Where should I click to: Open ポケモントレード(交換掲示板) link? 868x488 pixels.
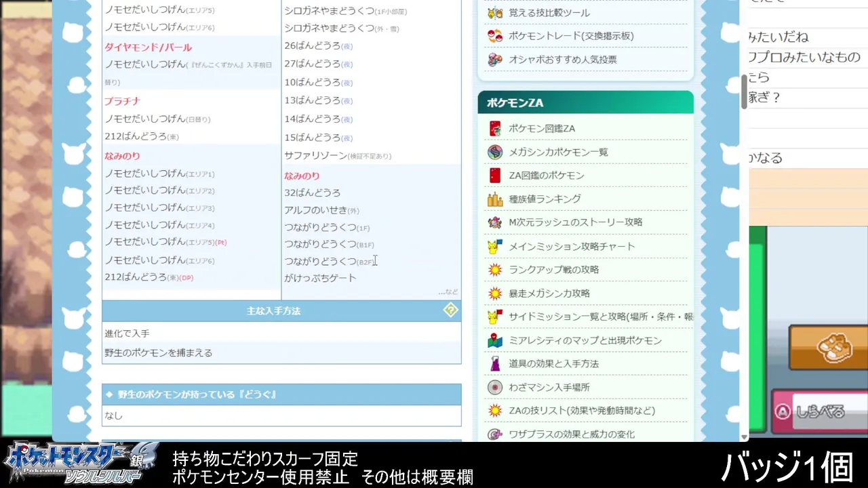coord(571,36)
